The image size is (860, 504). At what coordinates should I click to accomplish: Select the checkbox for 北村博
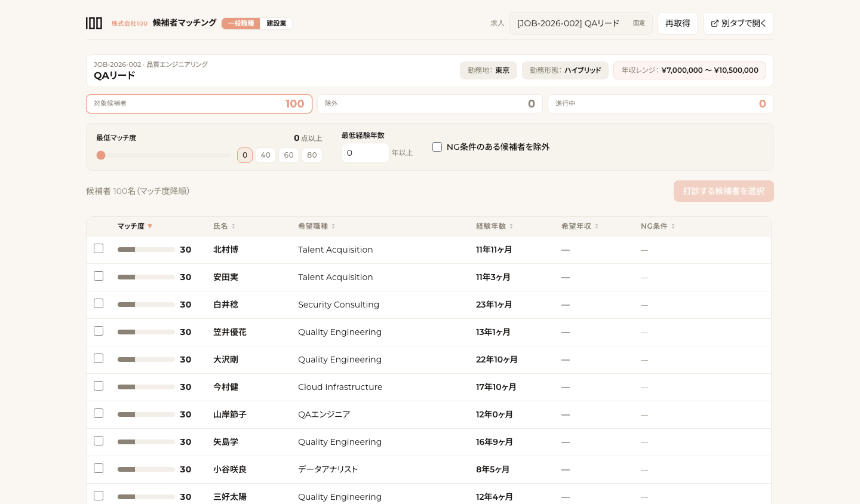coord(99,248)
